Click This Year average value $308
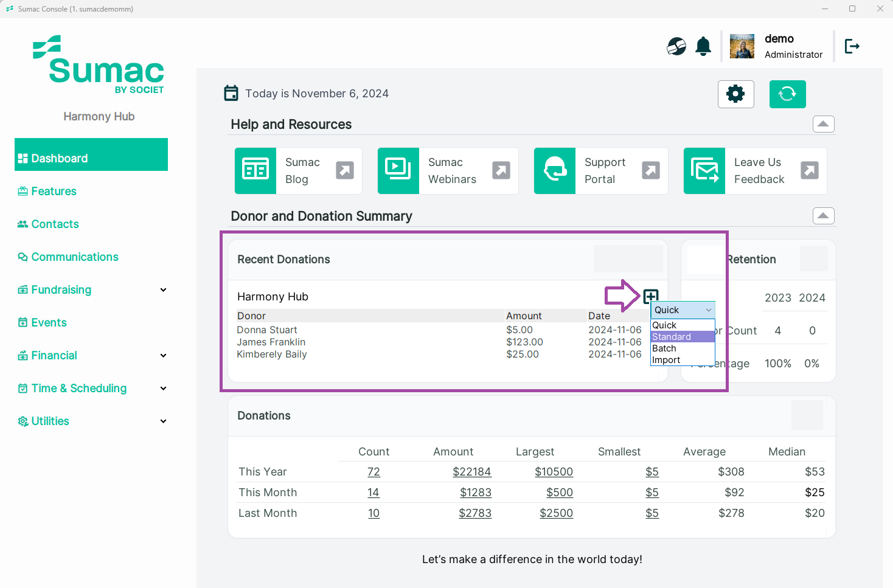 (x=731, y=472)
